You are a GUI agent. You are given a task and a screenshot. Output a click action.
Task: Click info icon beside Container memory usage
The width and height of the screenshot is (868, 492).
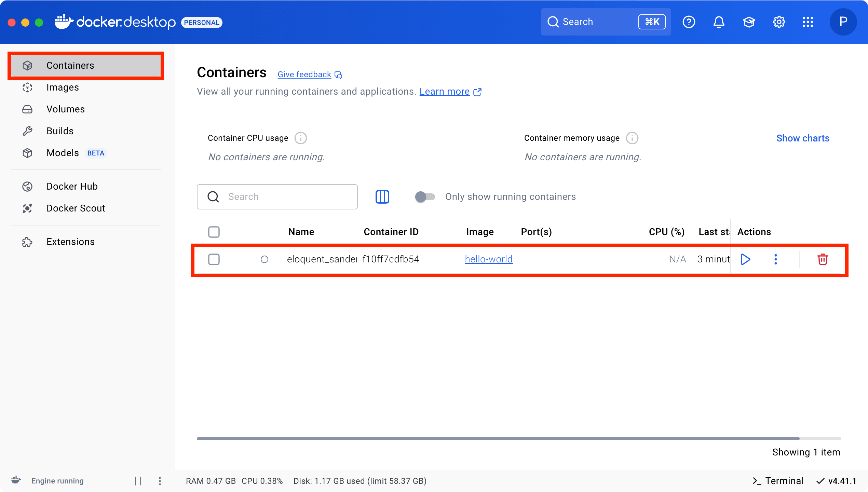pos(632,138)
